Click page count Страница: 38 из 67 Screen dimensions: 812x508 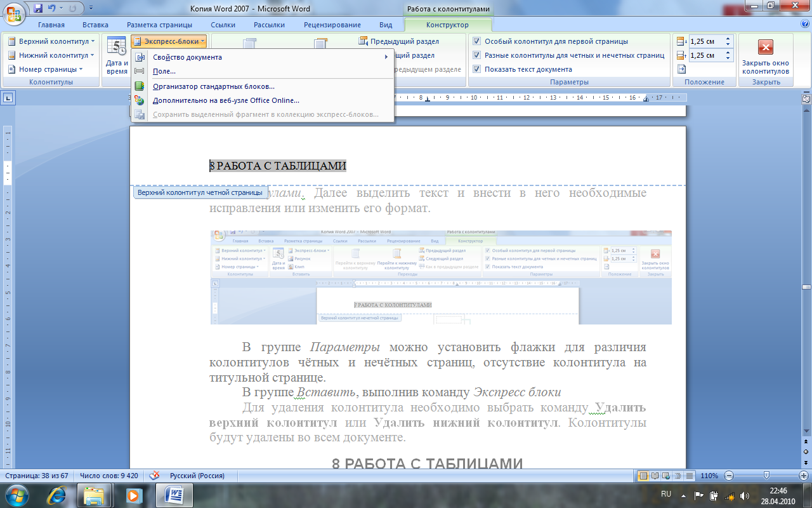click(38, 476)
